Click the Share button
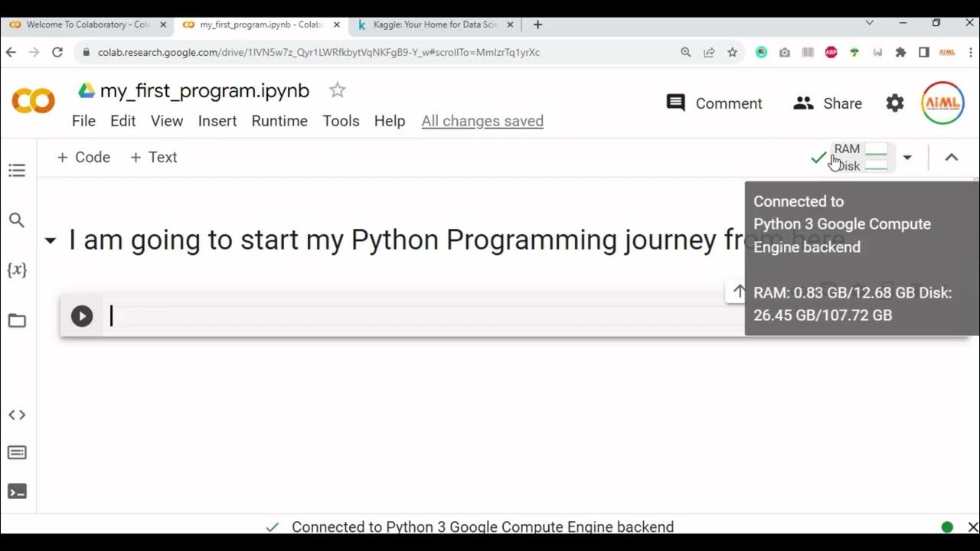Image resolution: width=980 pixels, height=551 pixels. coord(828,103)
